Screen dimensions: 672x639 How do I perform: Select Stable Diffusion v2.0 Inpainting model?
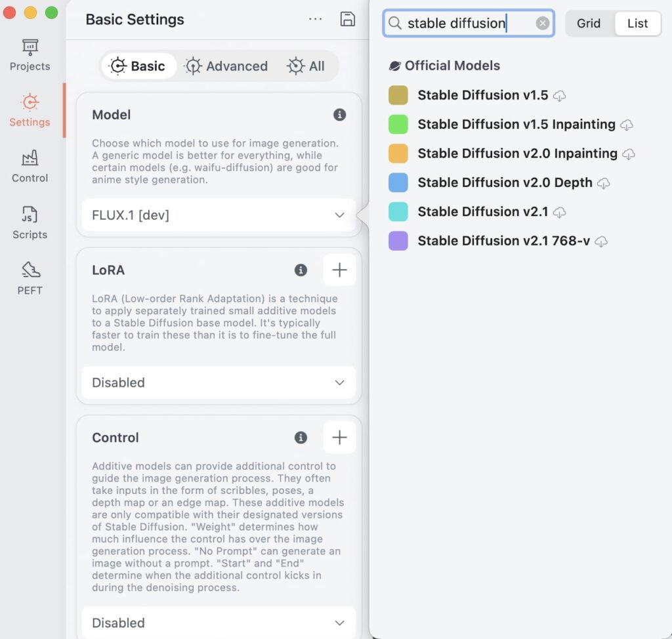517,154
